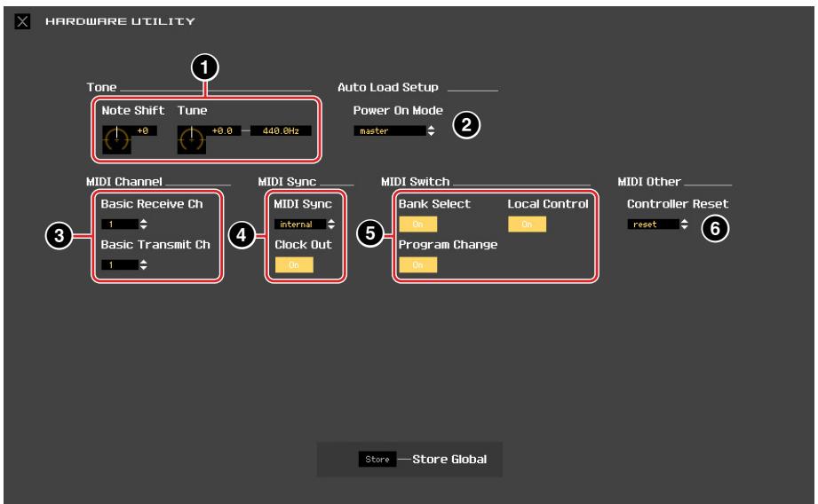Click the Basic Receive Ch stepper arrows

144,224
